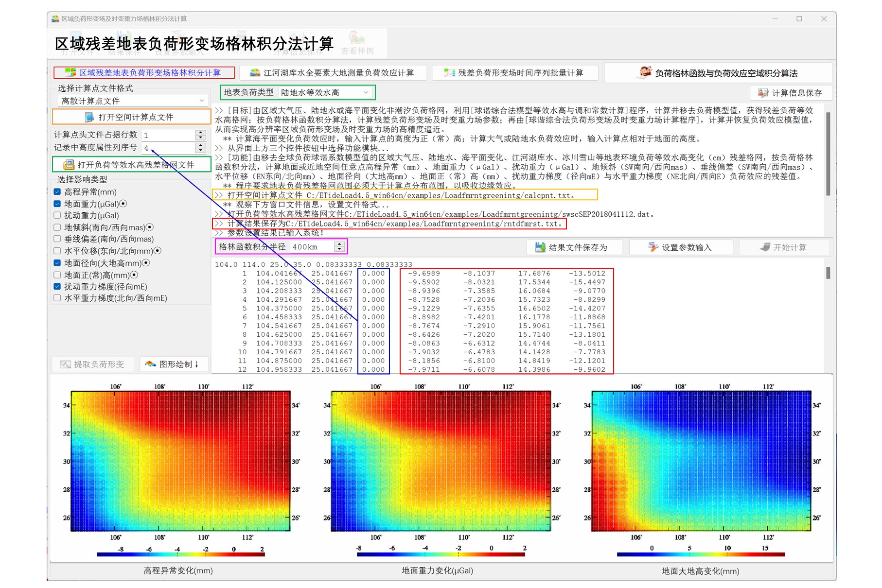Click 地面重力变化(μGal) color bar
882x588 pixels.
[x=441, y=554]
